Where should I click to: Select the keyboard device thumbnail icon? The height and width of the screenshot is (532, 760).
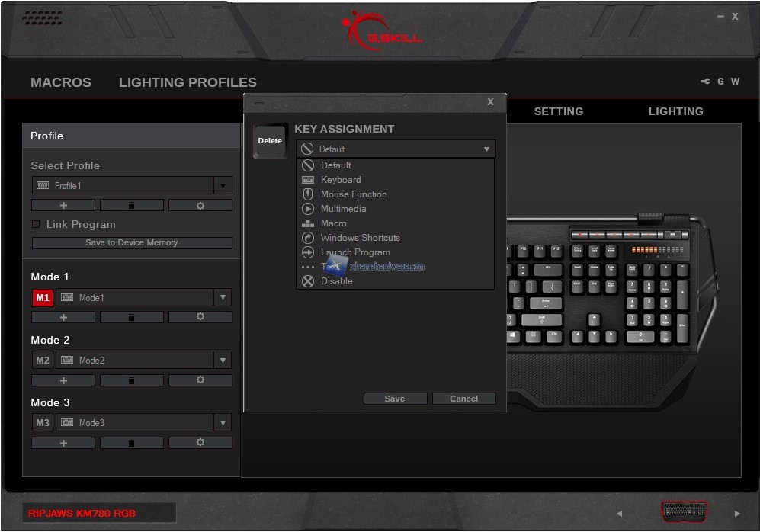click(683, 511)
